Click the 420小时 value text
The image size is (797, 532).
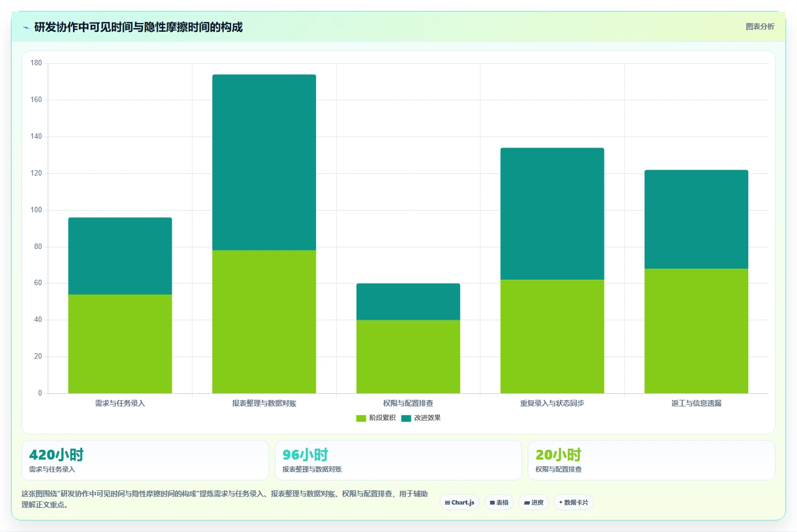[56, 455]
